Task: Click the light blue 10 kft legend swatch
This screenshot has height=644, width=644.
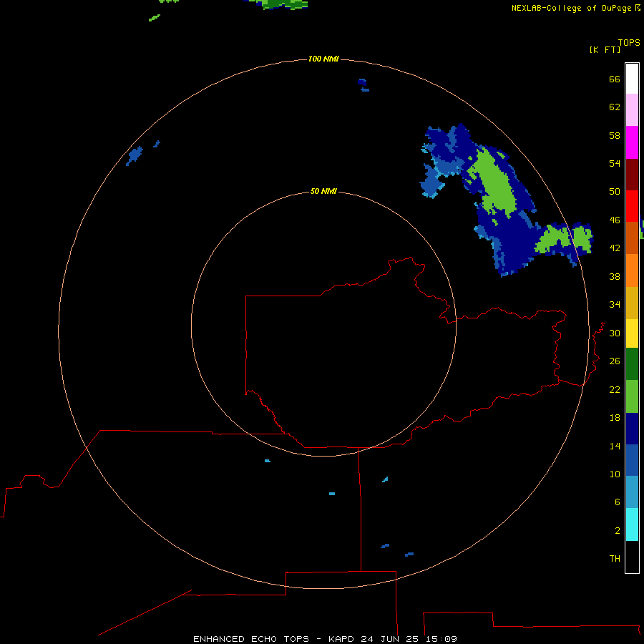Action: [x=632, y=492]
